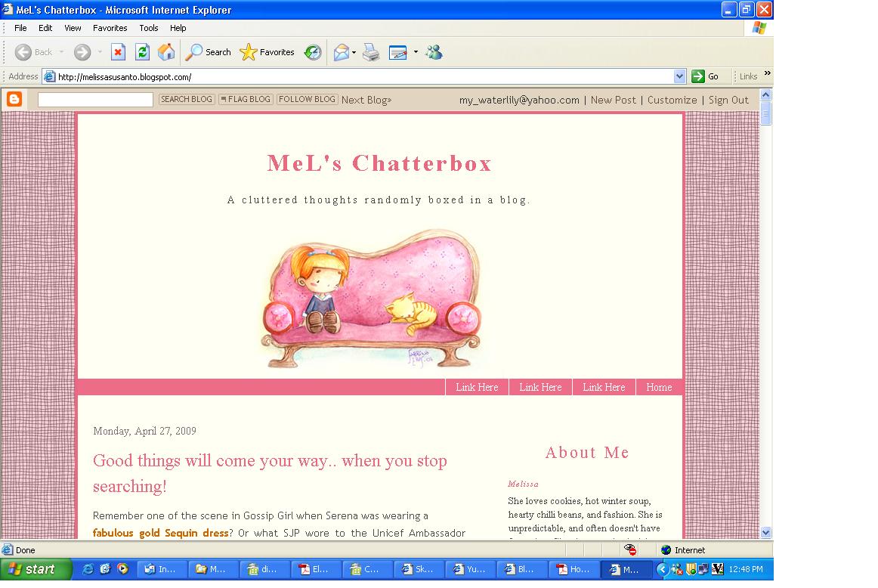Screen dimensions: 878x588
Task: Click the FOLLOW BLOG button
Action: coord(307,99)
